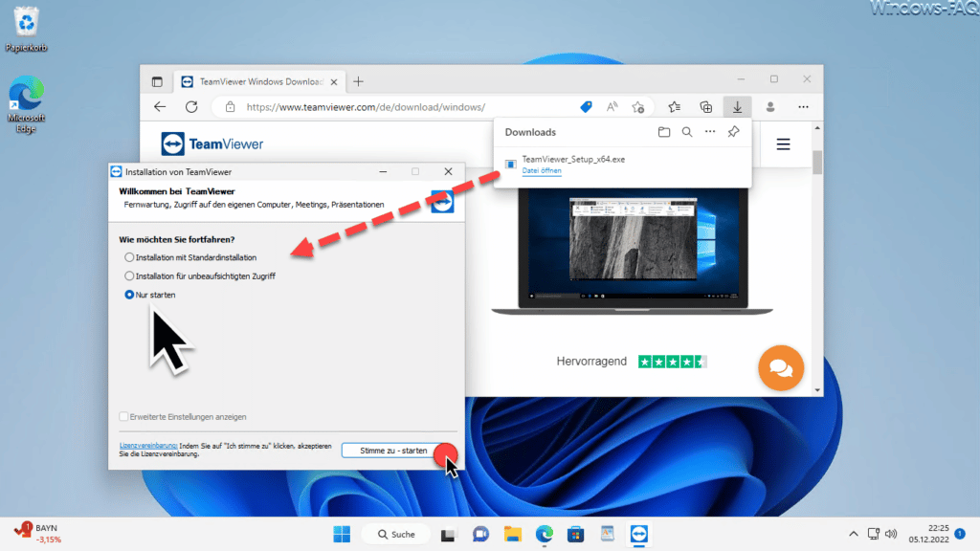
Task: Open the volume tray icon
Action: (x=891, y=534)
